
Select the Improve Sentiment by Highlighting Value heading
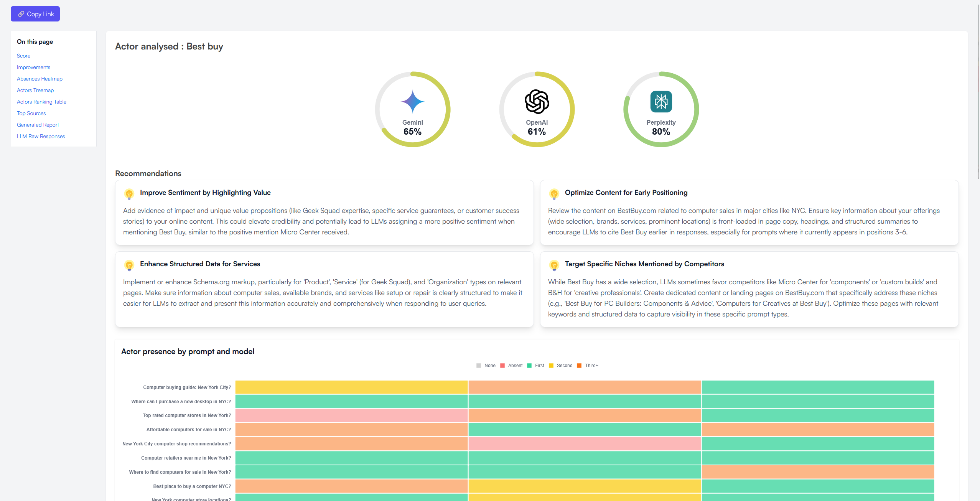pyautogui.click(x=205, y=193)
